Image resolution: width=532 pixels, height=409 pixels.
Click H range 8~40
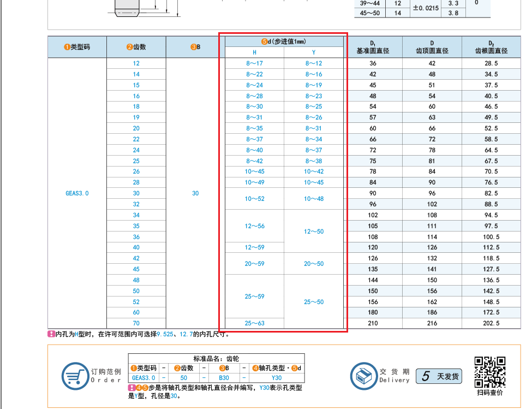coord(254,150)
